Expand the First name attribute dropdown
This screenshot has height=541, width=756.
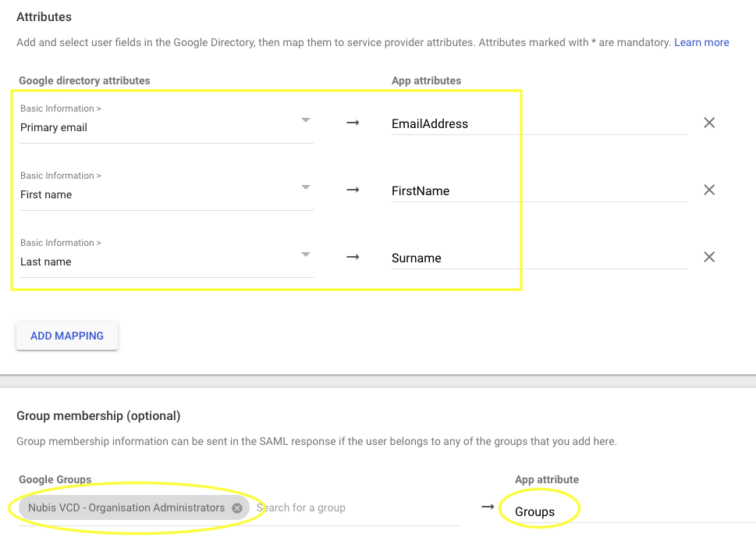click(306, 187)
